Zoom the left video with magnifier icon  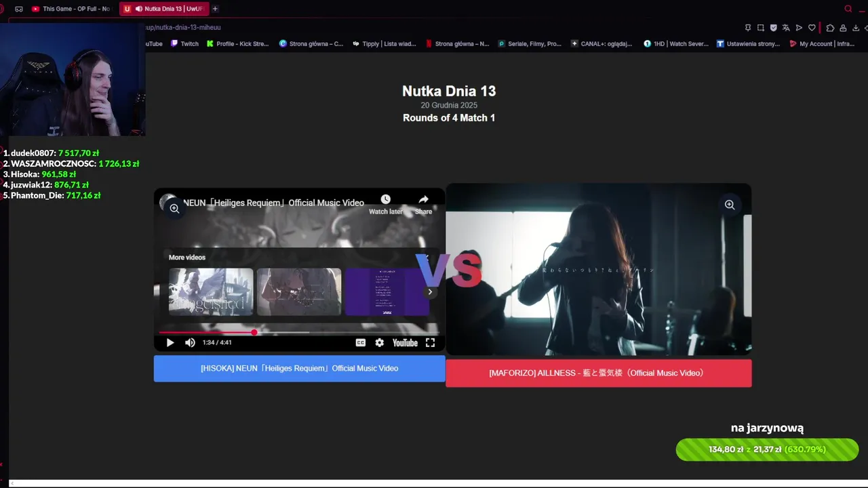174,209
